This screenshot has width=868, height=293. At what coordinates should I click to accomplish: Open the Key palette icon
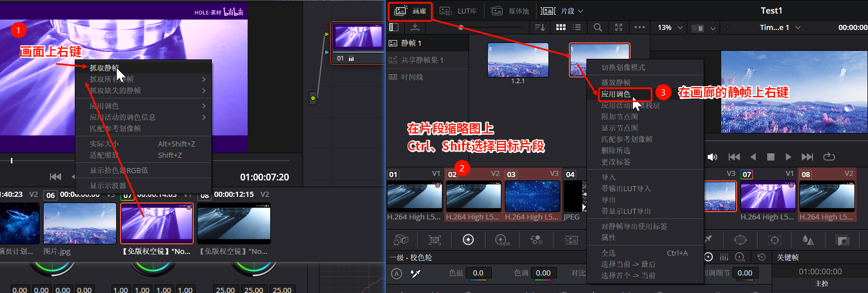tap(843, 240)
